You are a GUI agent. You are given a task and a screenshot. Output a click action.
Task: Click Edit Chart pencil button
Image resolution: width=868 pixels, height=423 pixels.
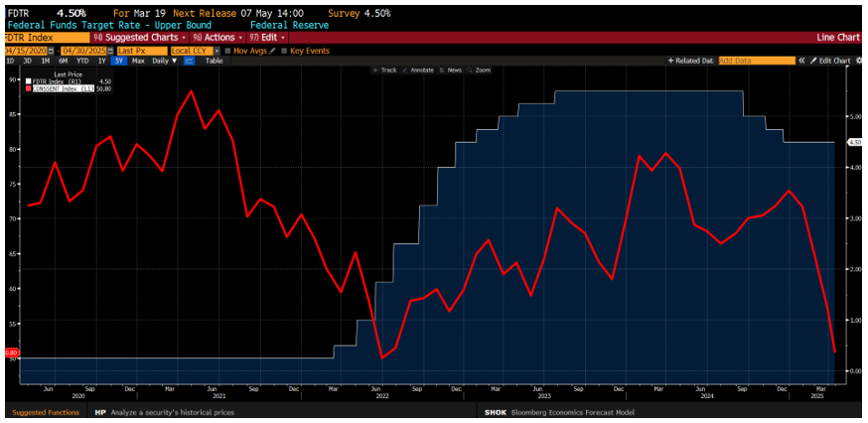[x=830, y=61]
